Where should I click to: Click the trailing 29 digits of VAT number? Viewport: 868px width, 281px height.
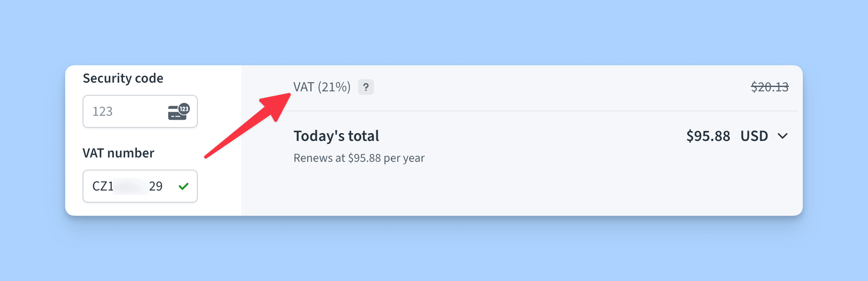point(156,186)
